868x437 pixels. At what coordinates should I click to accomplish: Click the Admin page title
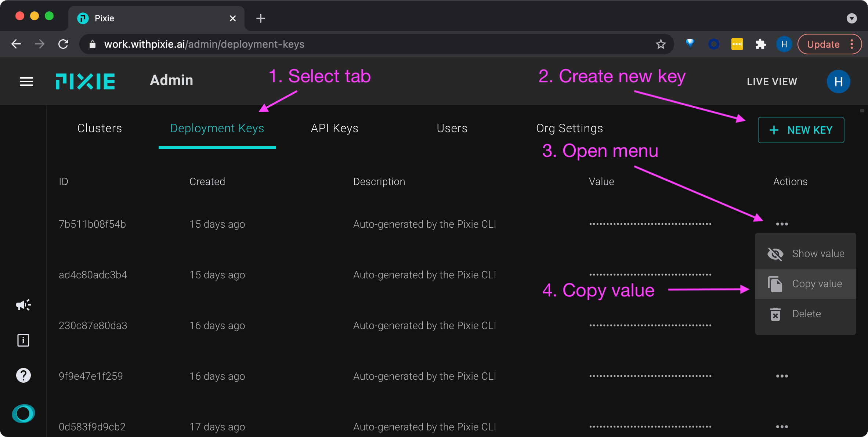pyautogui.click(x=171, y=80)
